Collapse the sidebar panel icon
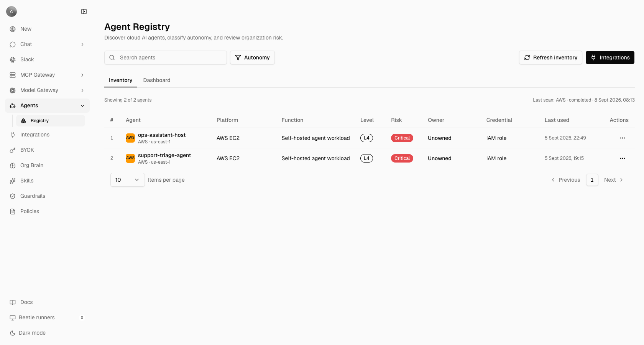This screenshot has width=644, height=345. [x=84, y=11]
